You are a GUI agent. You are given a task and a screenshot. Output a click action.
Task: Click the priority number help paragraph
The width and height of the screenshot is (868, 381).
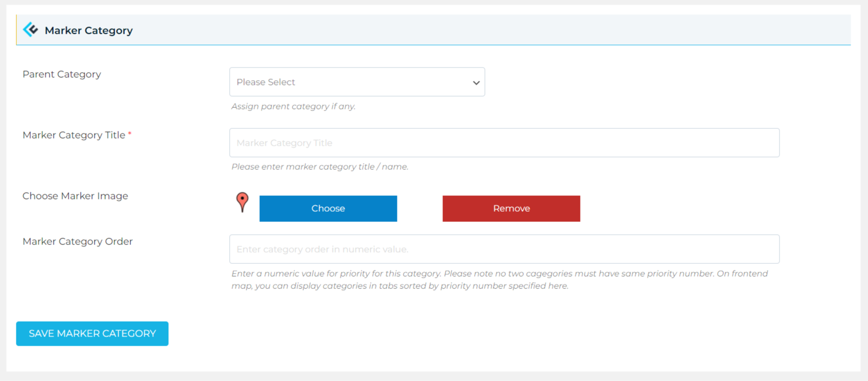500,280
